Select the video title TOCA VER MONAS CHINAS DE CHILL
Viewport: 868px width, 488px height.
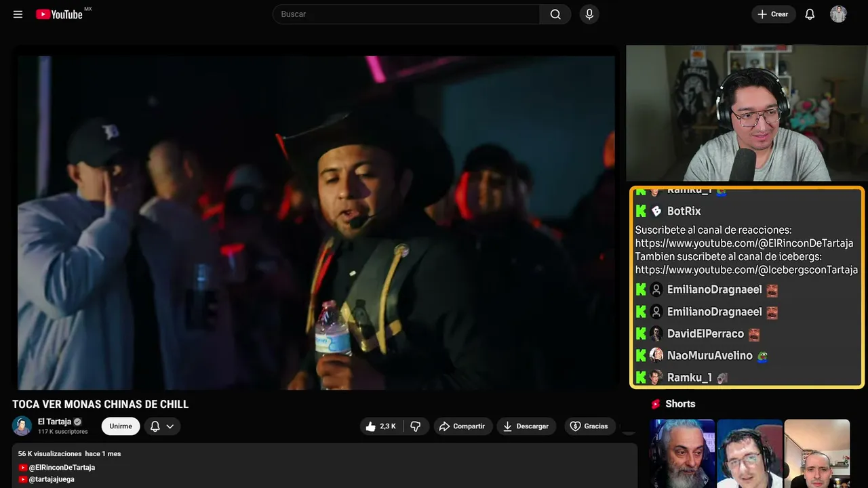click(x=100, y=405)
